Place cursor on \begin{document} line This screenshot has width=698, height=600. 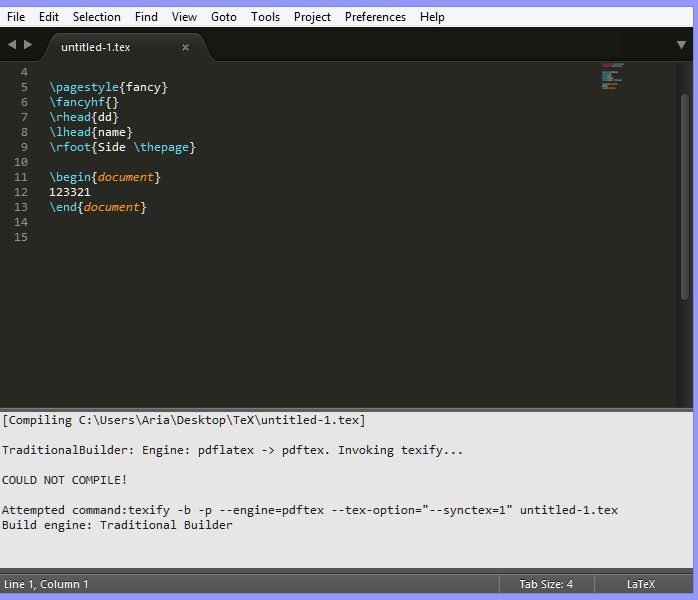[105, 177]
